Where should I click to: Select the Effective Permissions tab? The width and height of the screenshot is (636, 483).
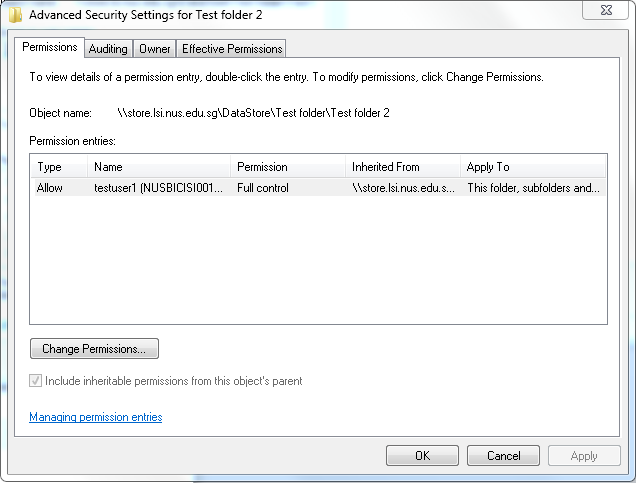(x=232, y=49)
